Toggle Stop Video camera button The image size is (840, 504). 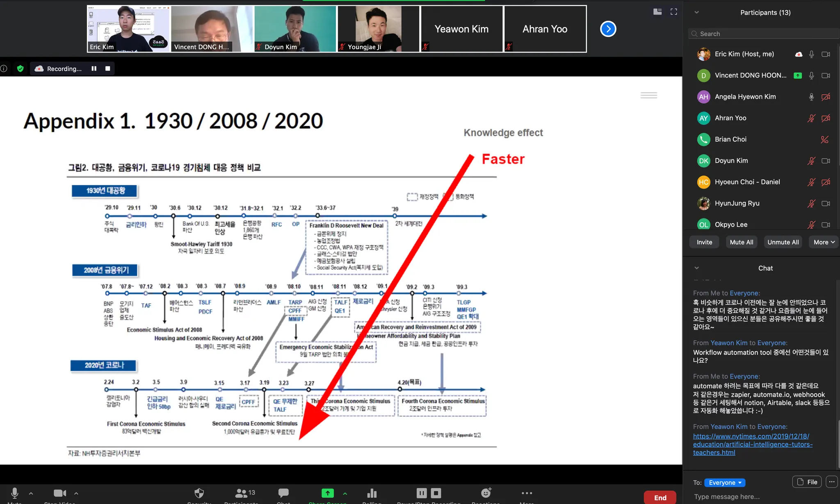click(x=60, y=493)
